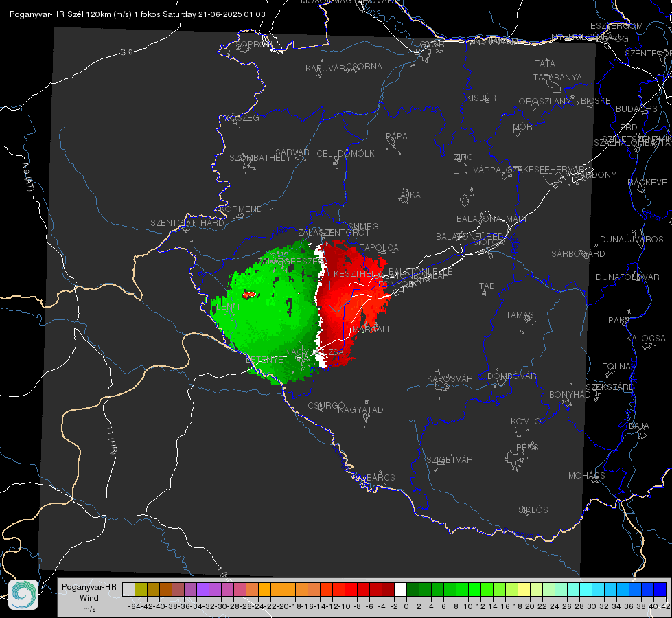This screenshot has width=672, height=618.
Task: Click the radar image title text
Action: click(x=137, y=14)
